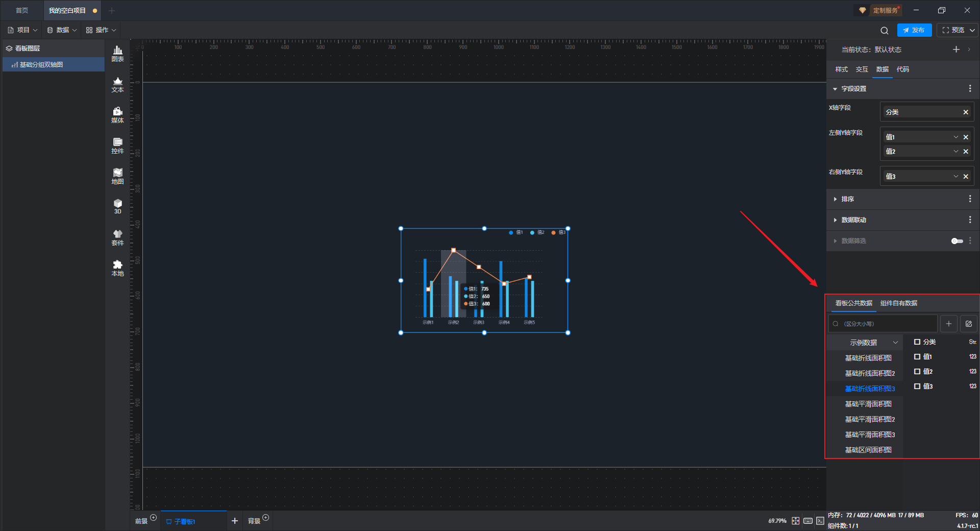Viewport: 980px width, 531px height.
Task: Open the 套件 (kits) components panel
Action: tap(117, 237)
